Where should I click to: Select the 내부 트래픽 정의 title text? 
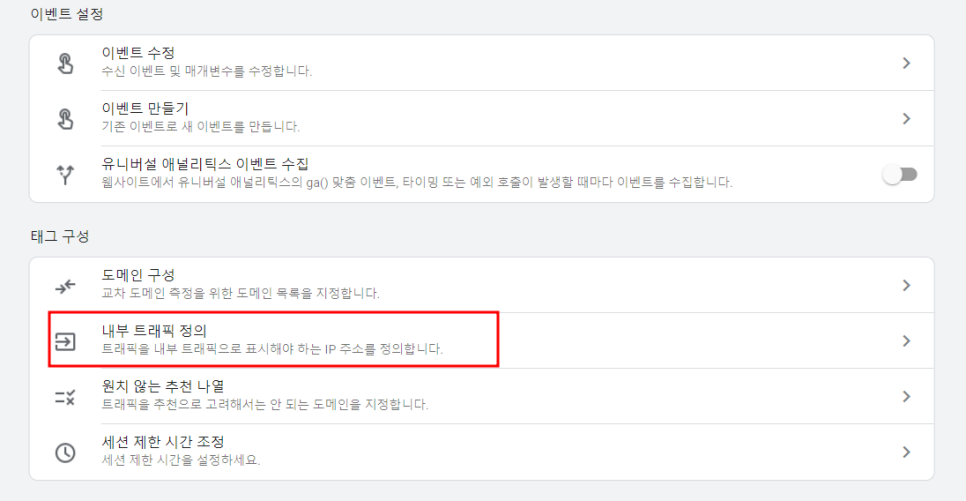point(154,331)
